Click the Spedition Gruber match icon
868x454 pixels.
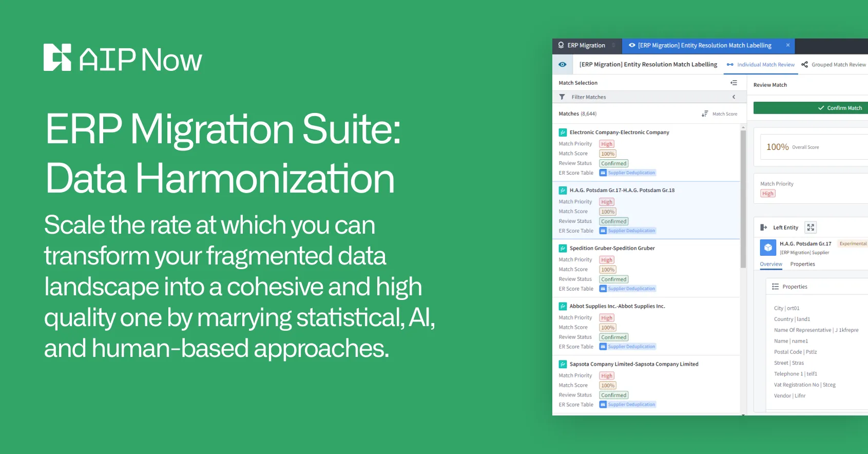563,249
